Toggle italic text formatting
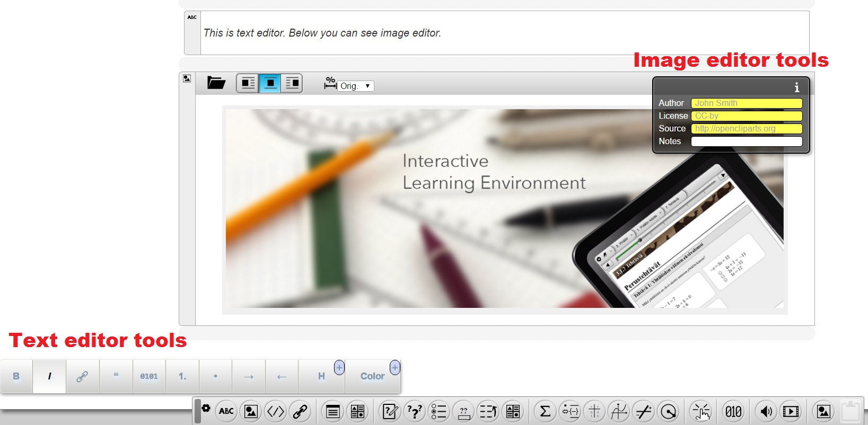 (x=49, y=376)
